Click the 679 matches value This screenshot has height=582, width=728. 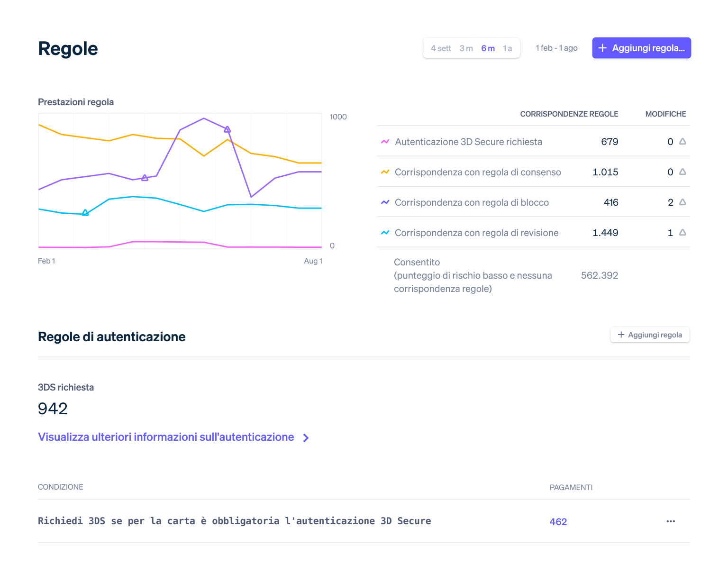click(610, 142)
